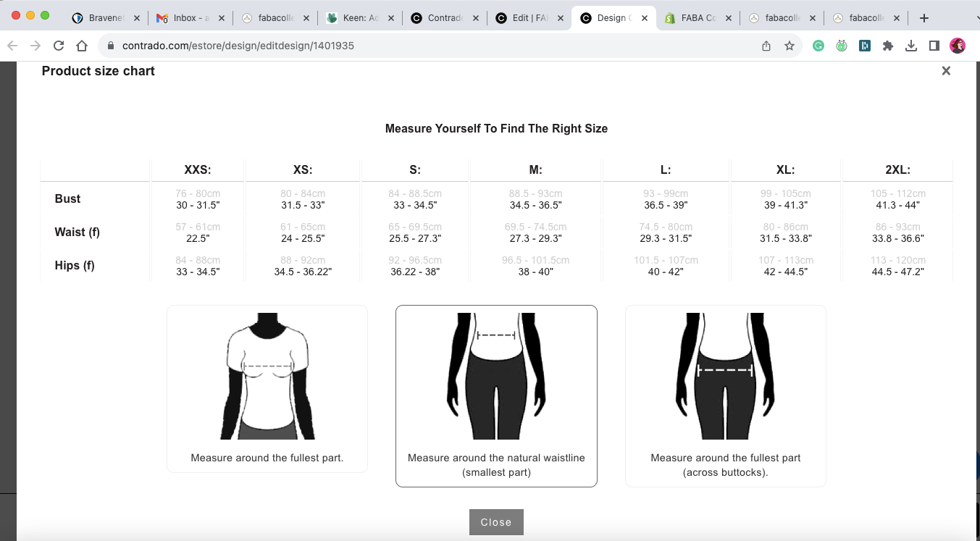Go to the browser home page
The height and width of the screenshot is (541, 980).
82,46
